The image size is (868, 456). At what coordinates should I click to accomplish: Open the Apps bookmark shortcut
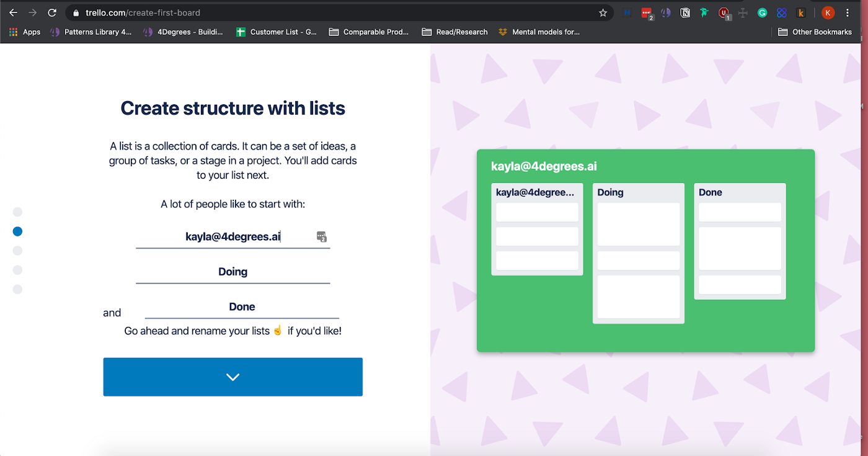(25, 32)
